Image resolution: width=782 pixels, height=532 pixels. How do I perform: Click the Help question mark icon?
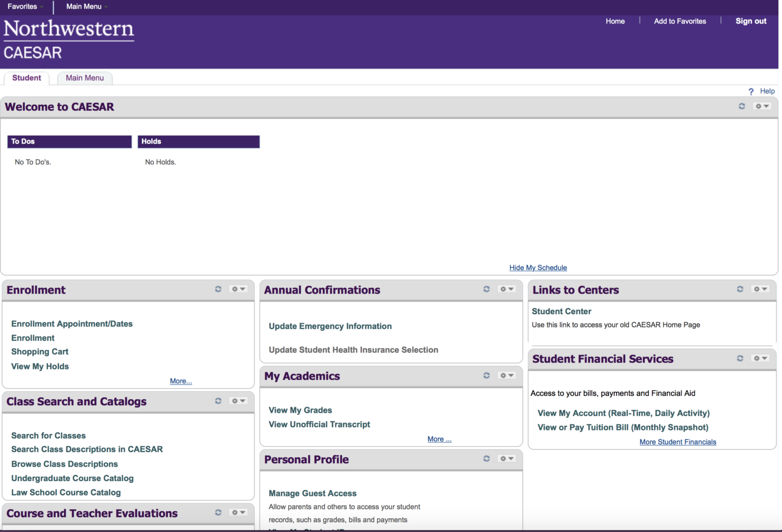[751, 92]
